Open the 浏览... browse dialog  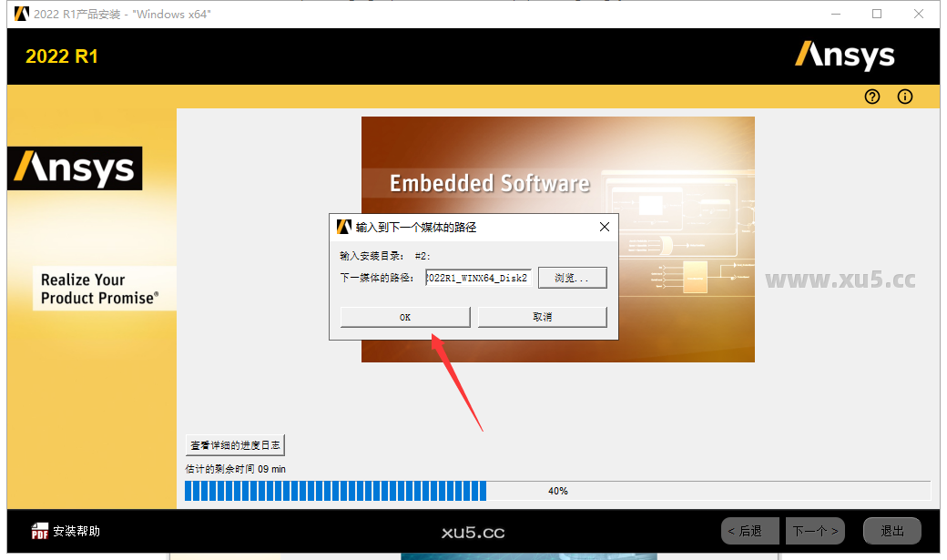572,278
